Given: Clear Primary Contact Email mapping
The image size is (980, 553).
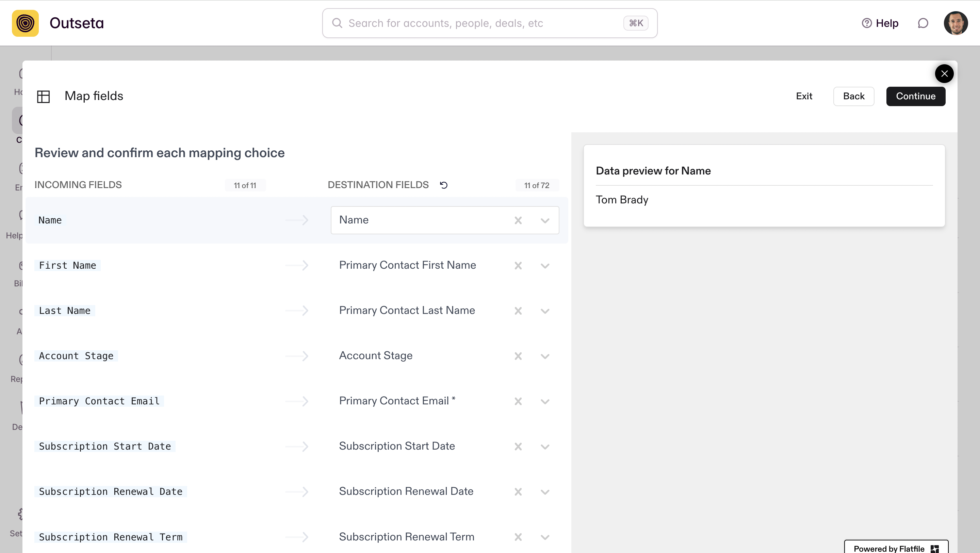Looking at the screenshot, I should [x=518, y=401].
